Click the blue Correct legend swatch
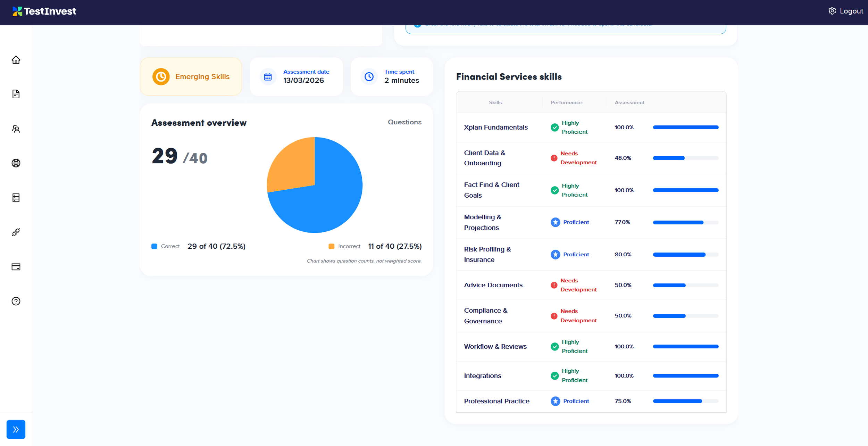Image resolution: width=868 pixels, height=446 pixels. tap(155, 246)
